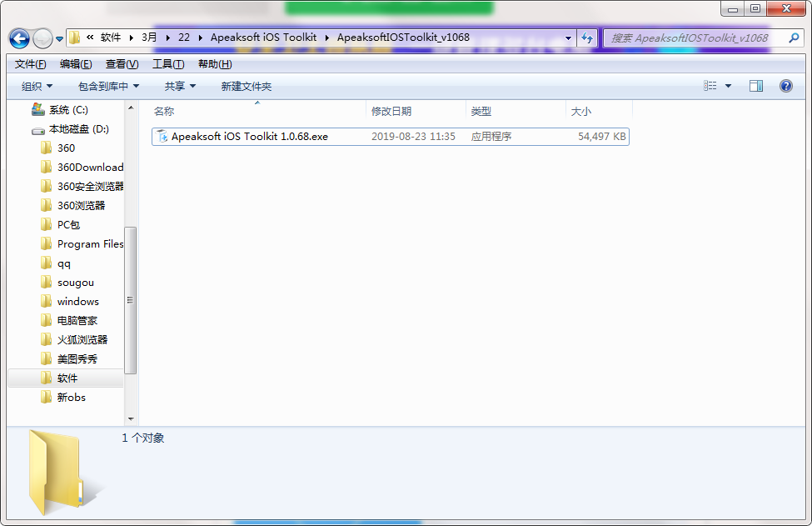The width and height of the screenshot is (812, 526).
Task: Click the sidebar scroll down arrow
Action: (131, 418)
